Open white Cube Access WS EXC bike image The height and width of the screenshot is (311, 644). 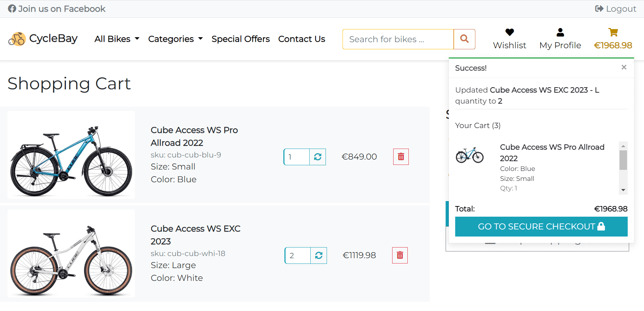(71, 254)
